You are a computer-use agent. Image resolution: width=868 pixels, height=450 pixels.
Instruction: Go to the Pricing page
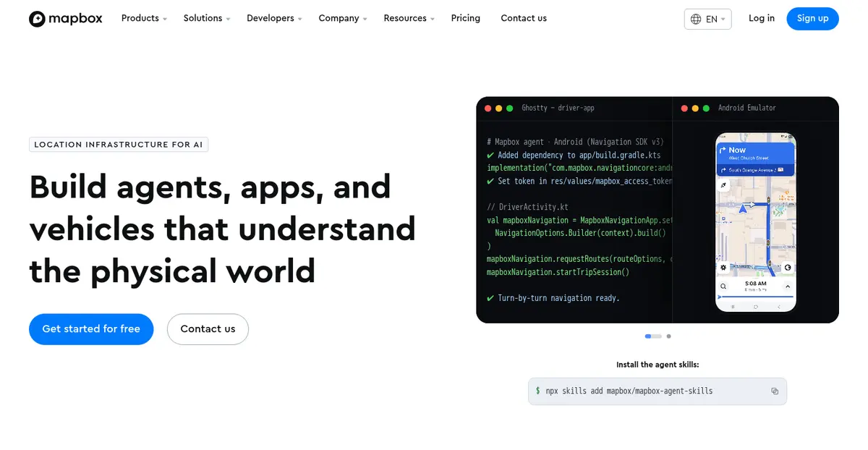[466, 18]
